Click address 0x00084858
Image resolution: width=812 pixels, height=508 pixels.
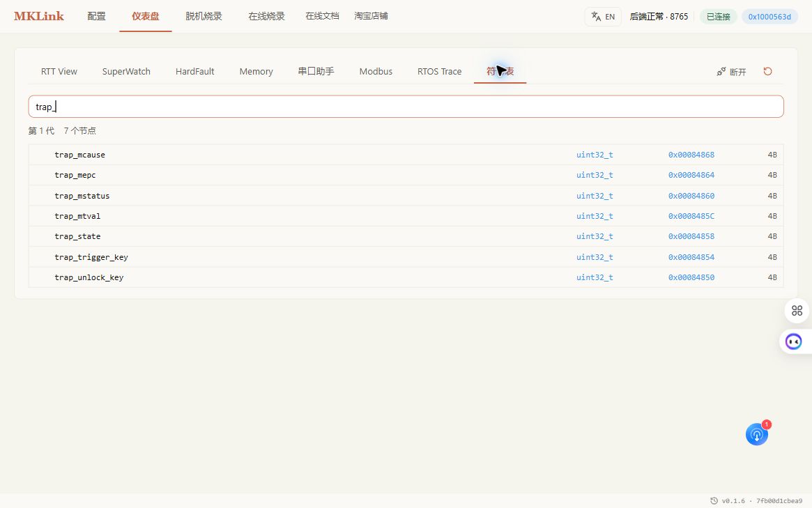coord(691,236)
